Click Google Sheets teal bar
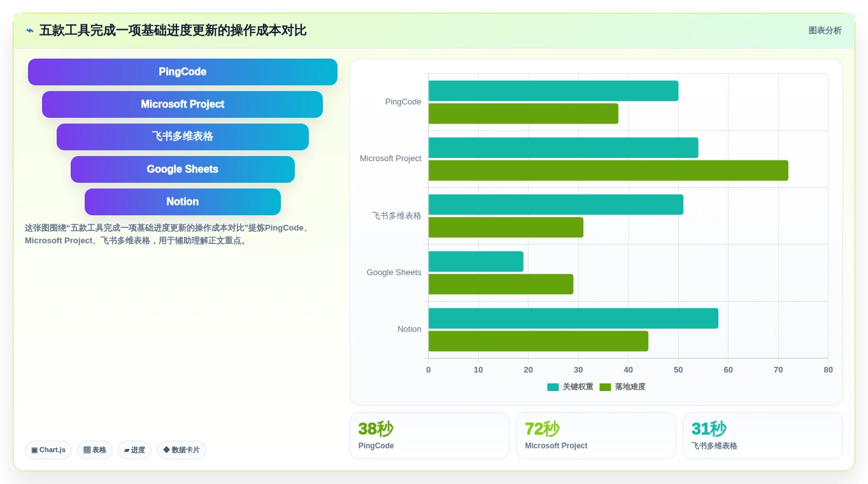Screen dimensions: 868x484 (476, 261)
